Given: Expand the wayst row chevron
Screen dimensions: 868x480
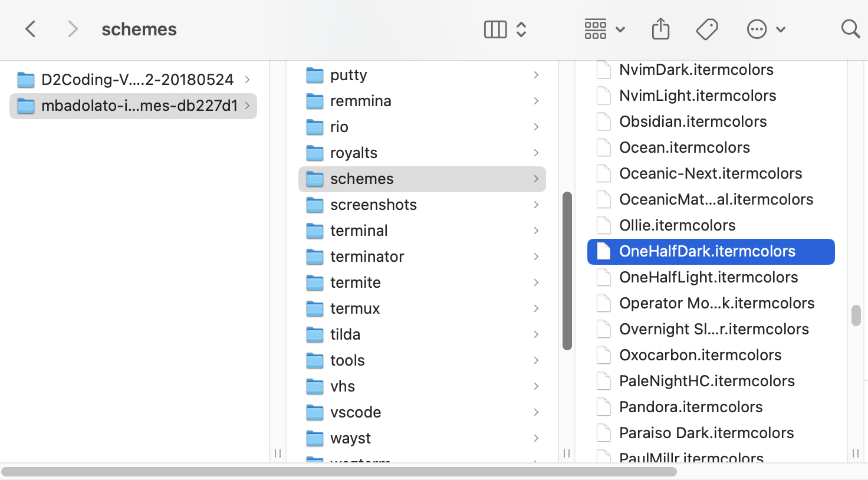Looking at the screenshot, I should point(536,438).
